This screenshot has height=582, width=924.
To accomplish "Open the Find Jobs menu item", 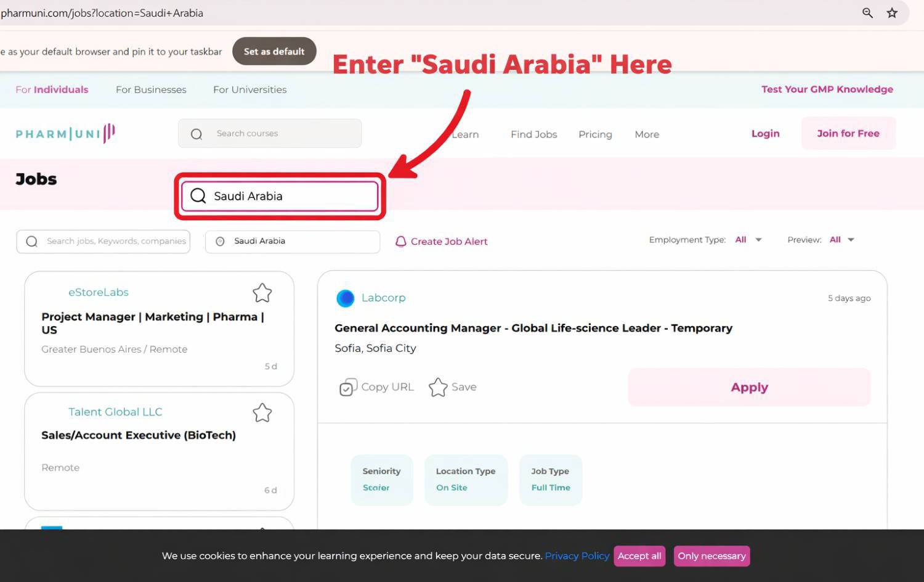I will (x=533, y=134).
